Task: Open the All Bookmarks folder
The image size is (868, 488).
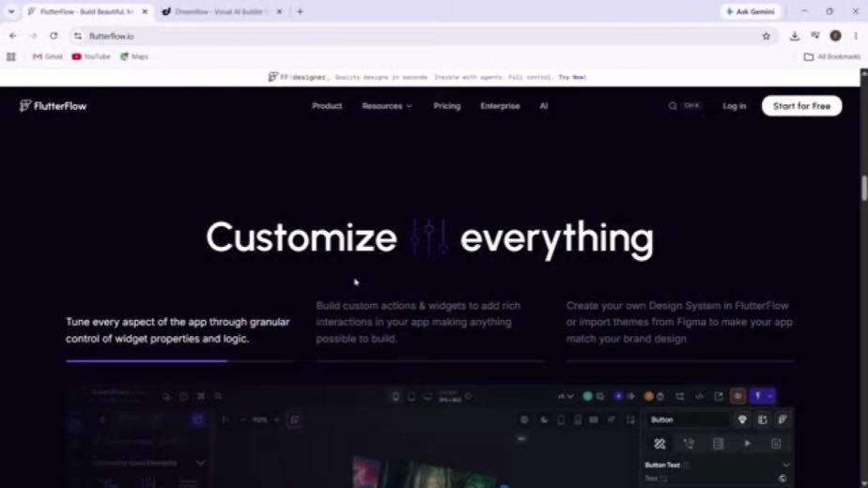Action: [832, 56]
